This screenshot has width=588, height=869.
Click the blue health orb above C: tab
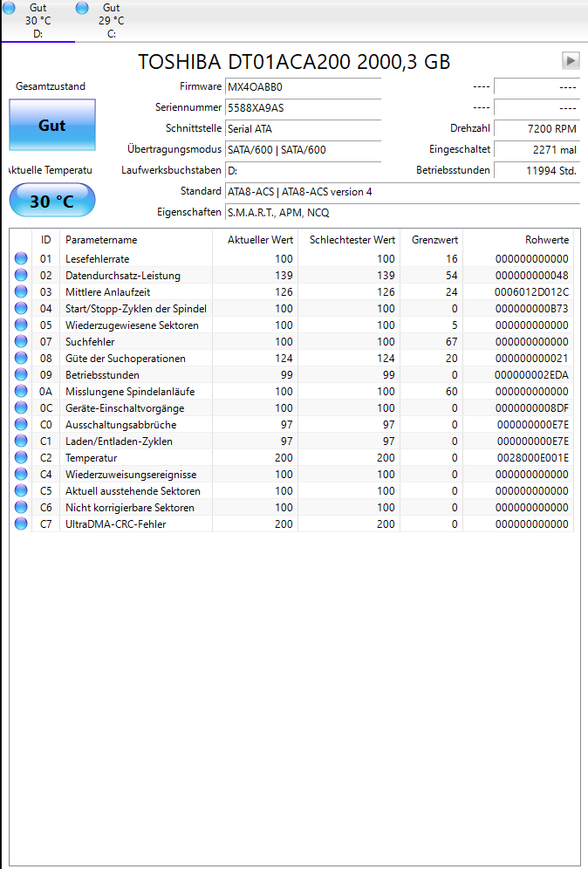pos(82,8)
